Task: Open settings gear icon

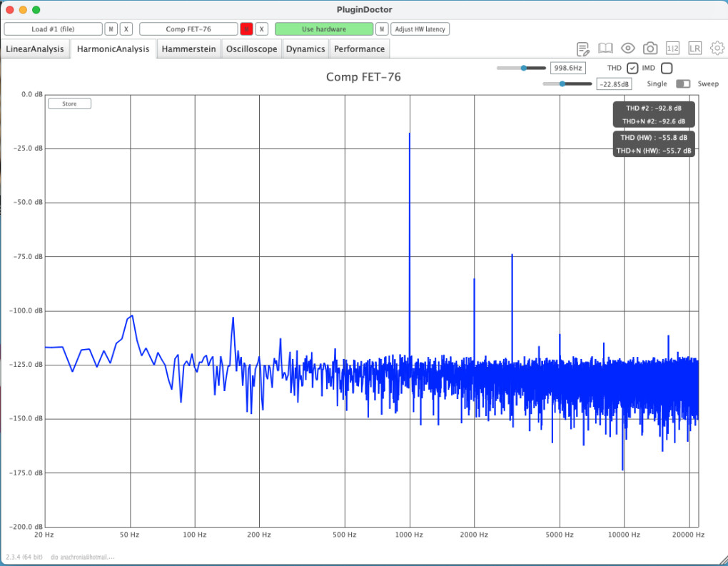Action: pyautogui.click(x=717, y=49)
